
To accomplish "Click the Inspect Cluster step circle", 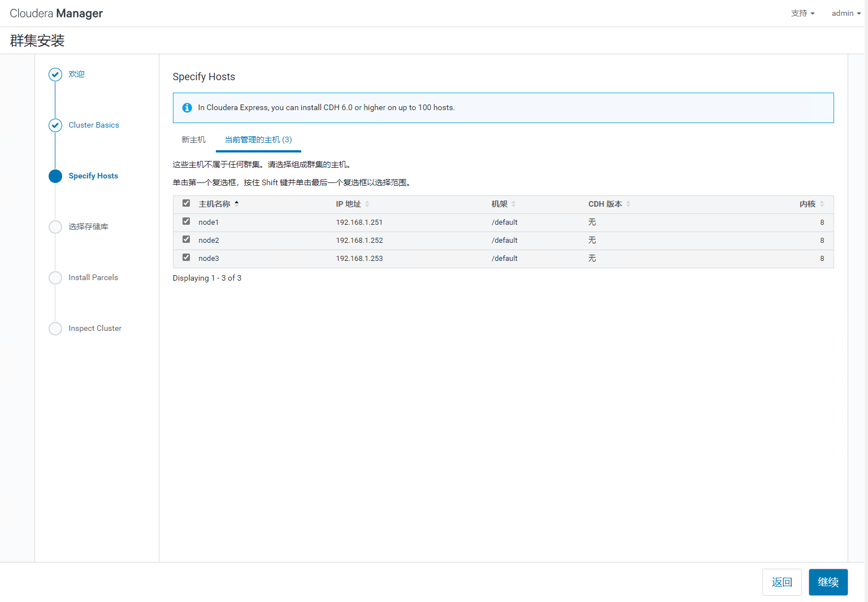I will [x=55, y=329].
